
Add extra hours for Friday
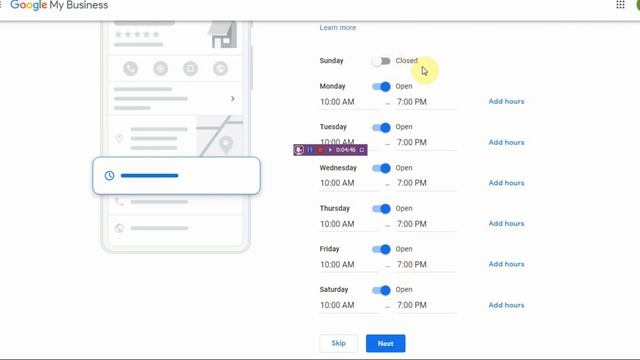click(x=506, y=264)
